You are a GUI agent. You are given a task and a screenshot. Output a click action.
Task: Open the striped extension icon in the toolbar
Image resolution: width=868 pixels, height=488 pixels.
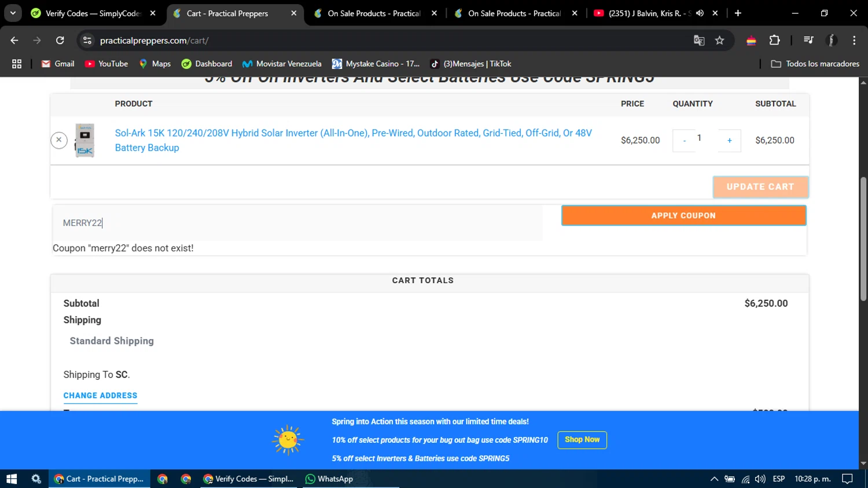click(x=751, y=41)
